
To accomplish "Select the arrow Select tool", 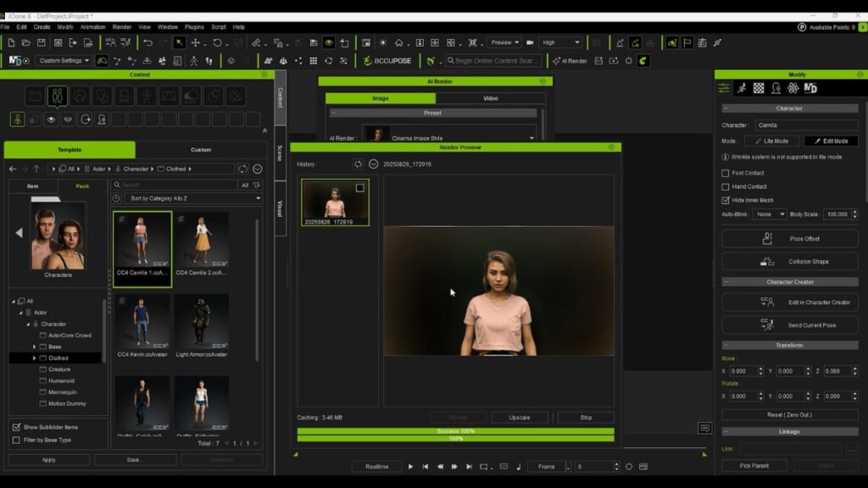I will coord(180,42).
